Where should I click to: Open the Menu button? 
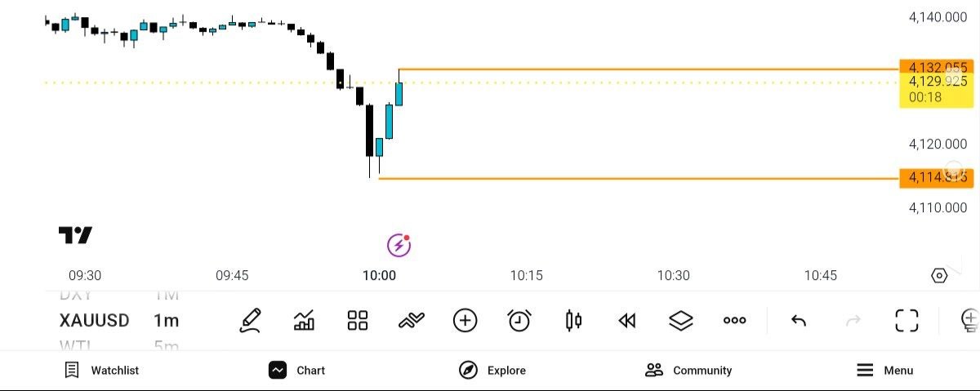(885, 370)
